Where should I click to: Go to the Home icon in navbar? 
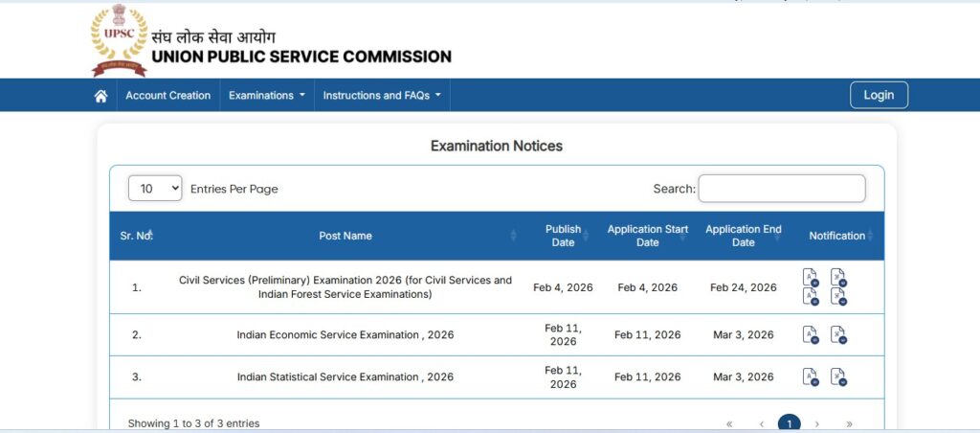click(100, 96)
